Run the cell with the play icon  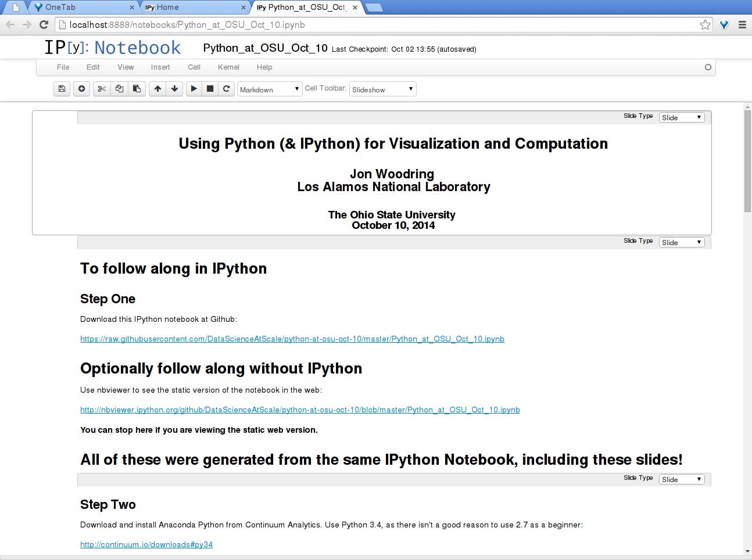(x=194, y=89)
